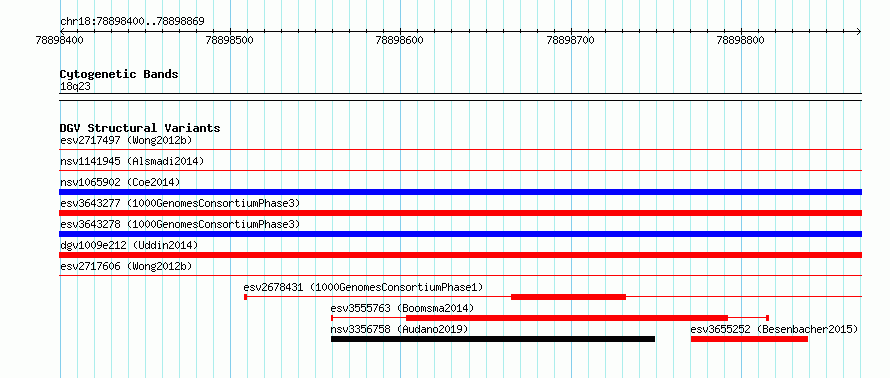Click the thick red segment of esv2678431
The width and height of the screenshot is (890, 378).
[568, 297]
